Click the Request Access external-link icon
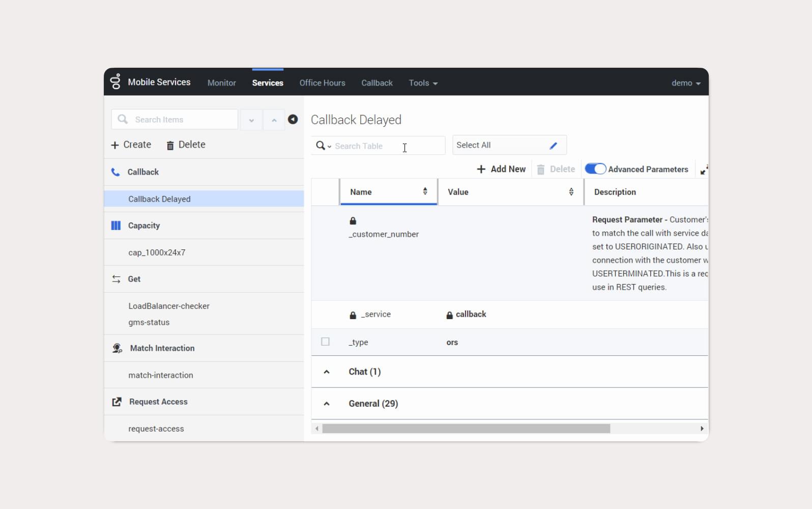The image size is (812, 509). [x=117, y=402]
